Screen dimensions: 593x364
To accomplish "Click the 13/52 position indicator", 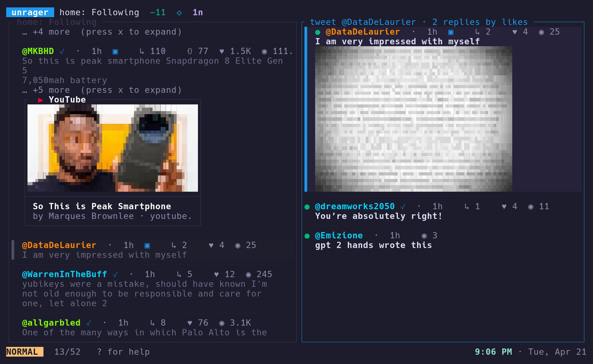I will pos(68,352).
